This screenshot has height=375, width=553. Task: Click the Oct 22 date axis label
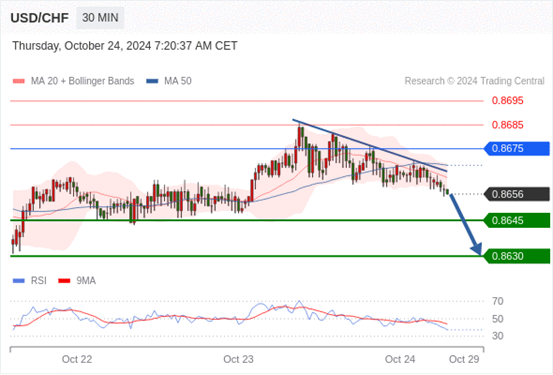(77, 359)
